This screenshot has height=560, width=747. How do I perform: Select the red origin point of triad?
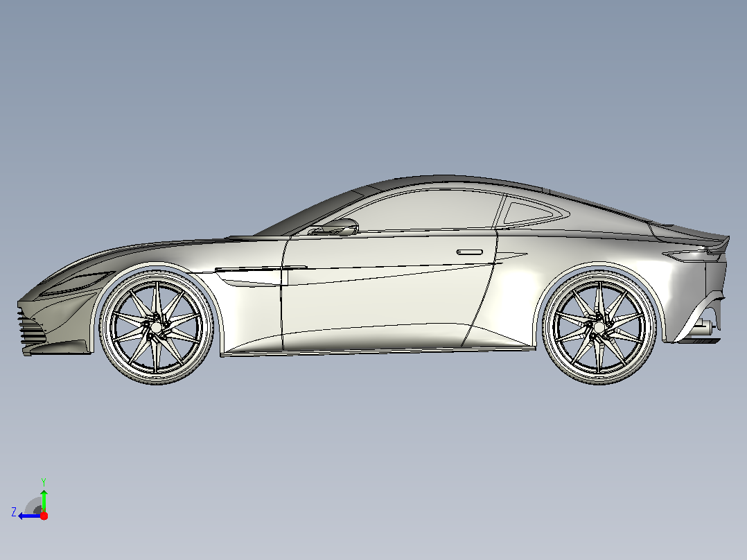click(44, 516)
